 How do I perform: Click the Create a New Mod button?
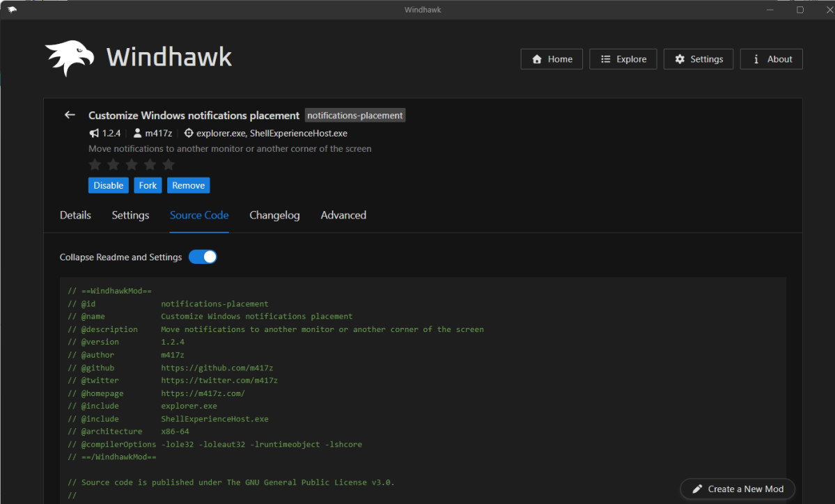point(738,489)
